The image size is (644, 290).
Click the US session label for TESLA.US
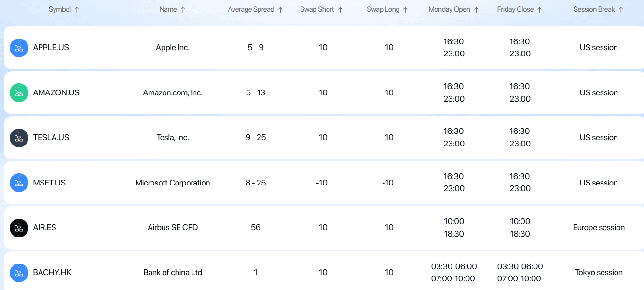coord(598,137)
